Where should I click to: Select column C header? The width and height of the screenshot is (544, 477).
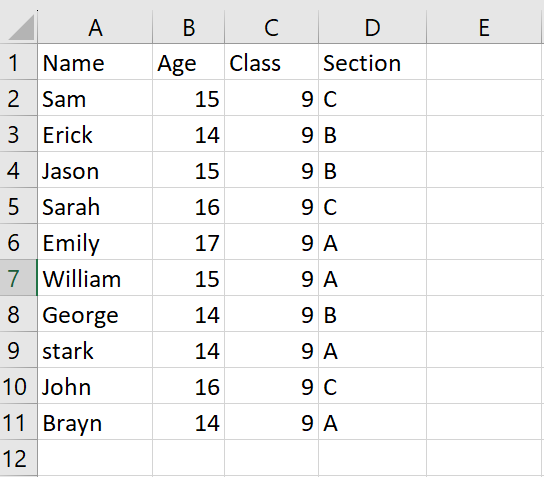pos(271,27)
